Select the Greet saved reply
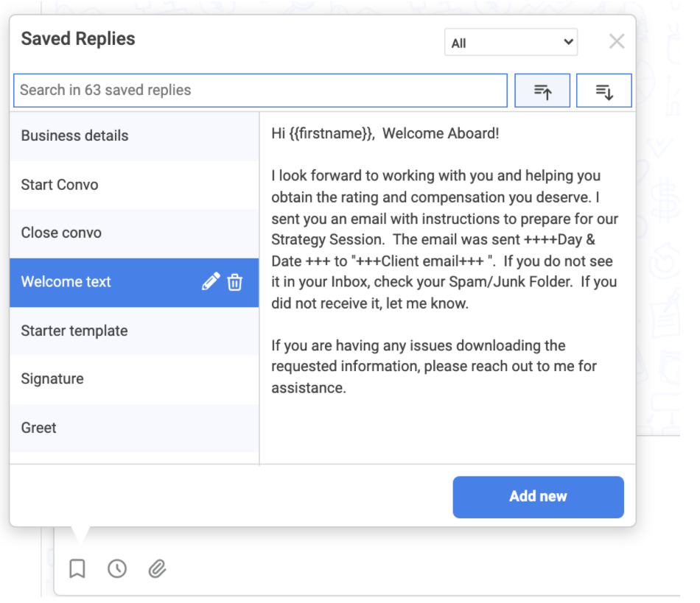The height and width of the screenshot is (603, 700). (134, 429)
